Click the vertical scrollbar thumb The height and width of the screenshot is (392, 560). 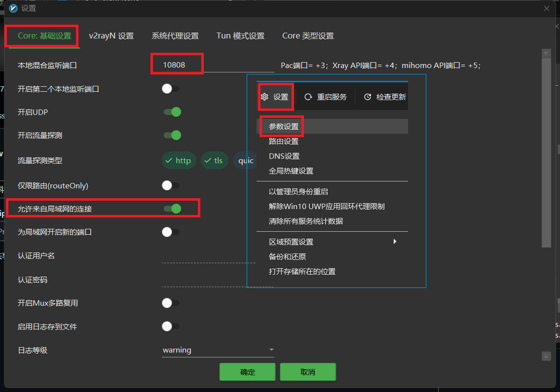(546, 153)
